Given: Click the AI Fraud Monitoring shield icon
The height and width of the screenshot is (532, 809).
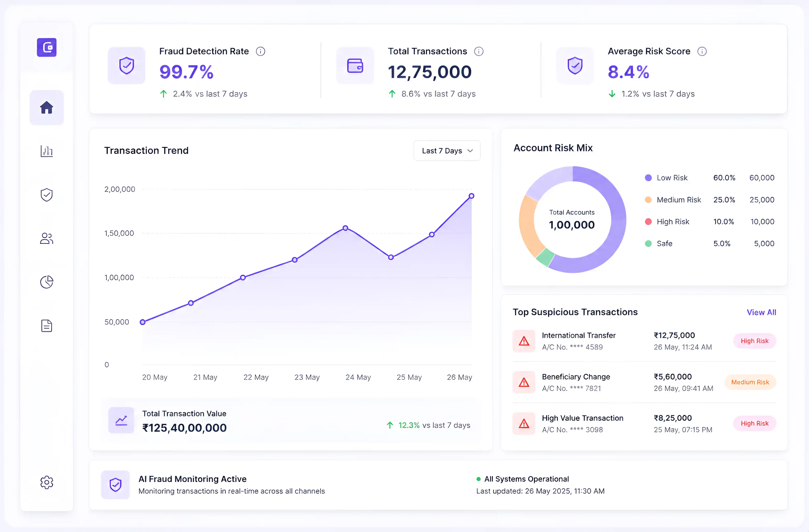Looking at the screenshot, I should (115, 485).
